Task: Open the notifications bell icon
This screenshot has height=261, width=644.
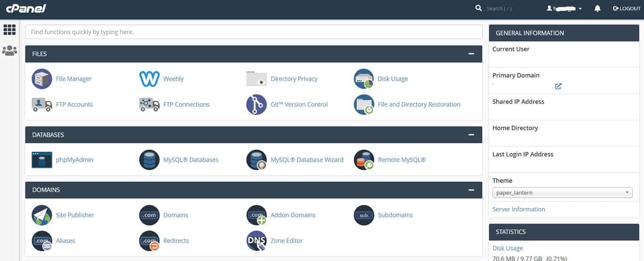Action: pyautogui.click(x=597, y=9)
